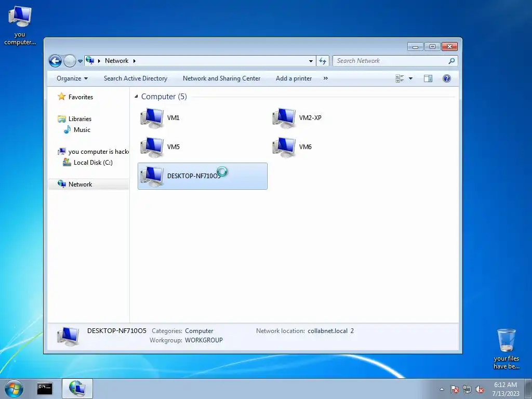Click the Show desktop button
532x399 pixels.
[528, 389]
